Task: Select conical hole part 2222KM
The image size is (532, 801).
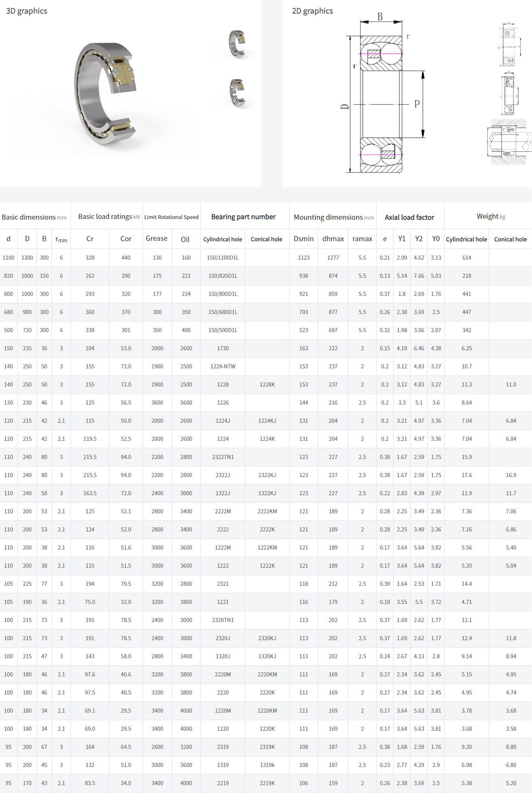Action: pos(267,511)
